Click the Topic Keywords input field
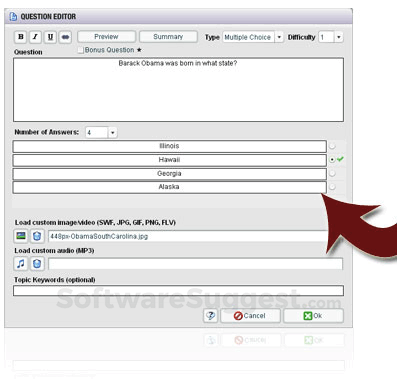Screen dimensions: 397x379 [178, 290]
